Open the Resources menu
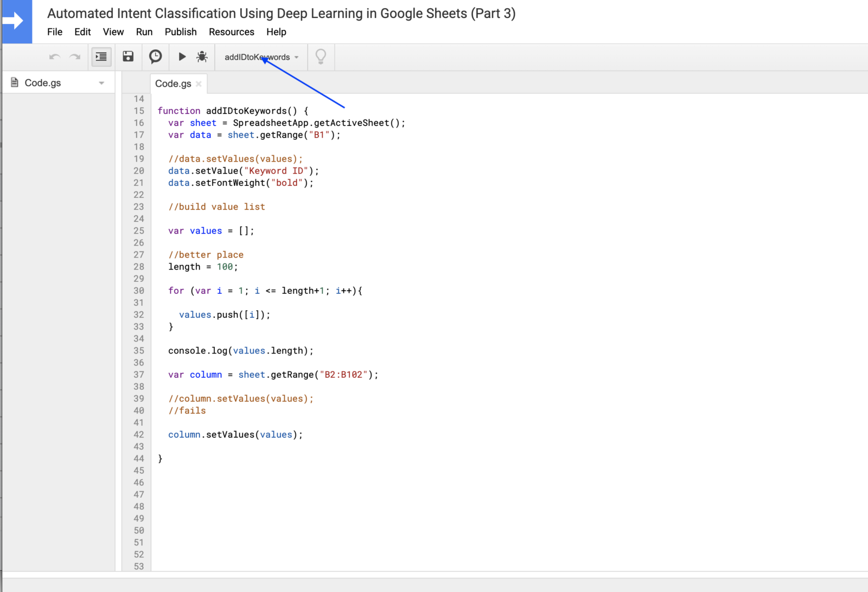Image resolution: width=868 pixels, height=592 pixels. click(232, 31)
